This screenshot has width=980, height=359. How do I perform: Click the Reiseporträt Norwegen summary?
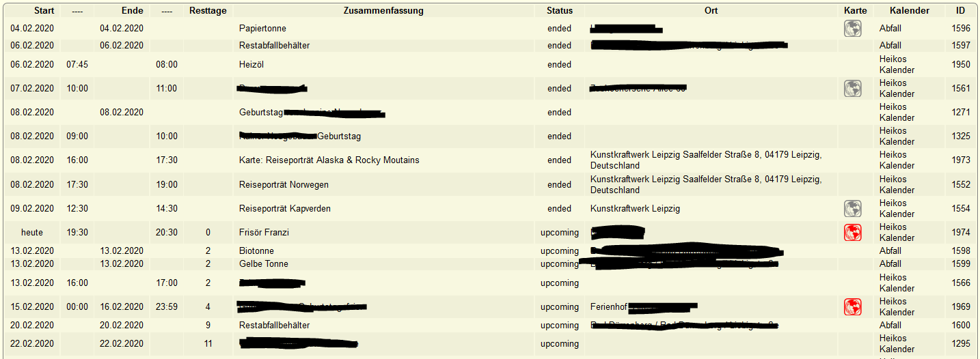[284, 184]
